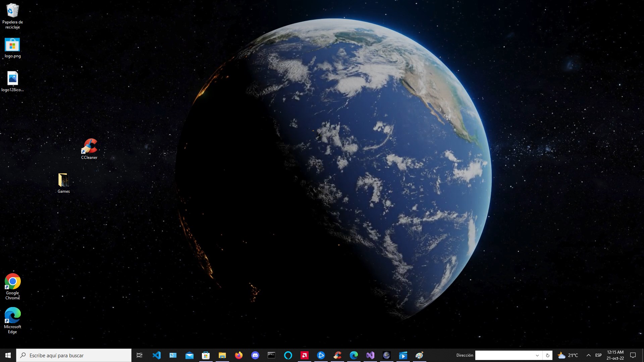Open Microsoft Edge desktop shortcut
644x362 pixels.
pyautogui.click(x=12, y=315)
